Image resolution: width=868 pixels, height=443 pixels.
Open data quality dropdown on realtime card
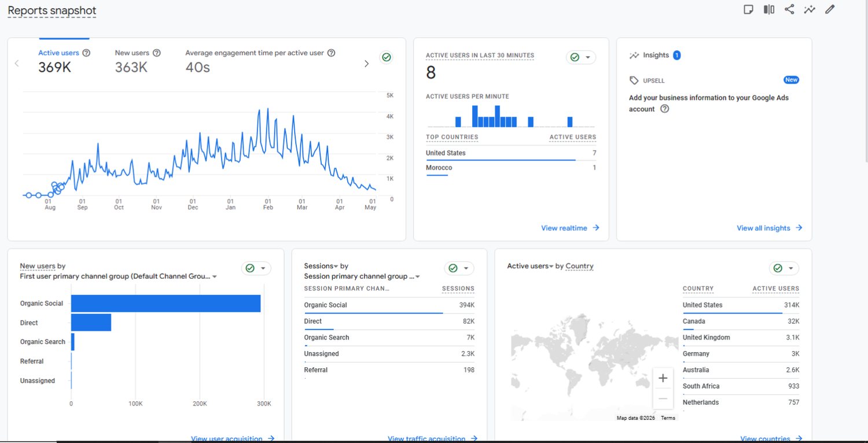click(581, 57)
